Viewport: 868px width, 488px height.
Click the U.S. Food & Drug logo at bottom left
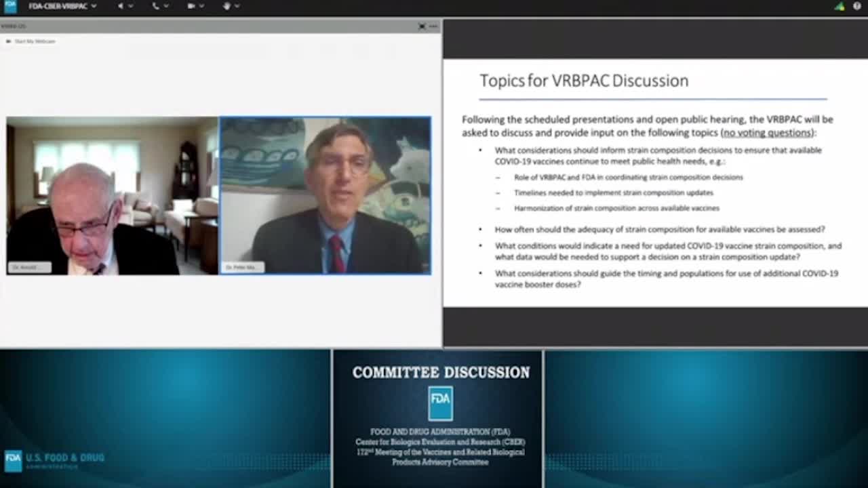tap(54, 461)
